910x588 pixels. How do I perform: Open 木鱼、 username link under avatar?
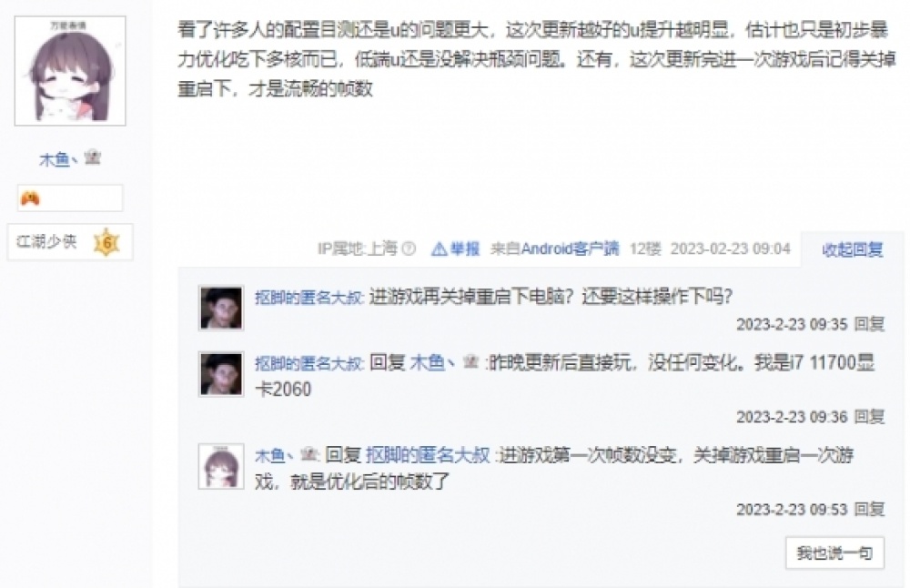click(55, 159)
